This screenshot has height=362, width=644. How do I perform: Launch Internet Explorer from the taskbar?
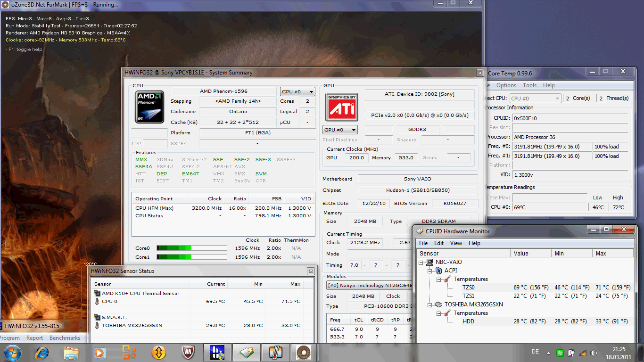[42, 352]
